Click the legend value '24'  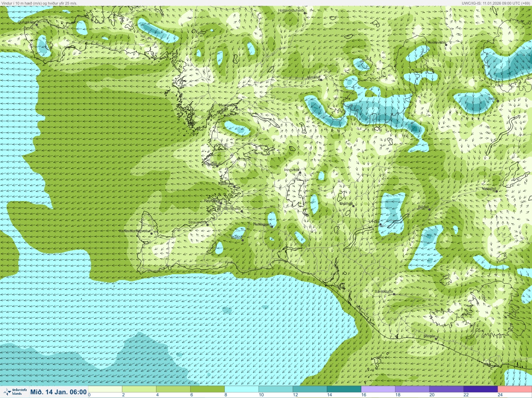500,395
